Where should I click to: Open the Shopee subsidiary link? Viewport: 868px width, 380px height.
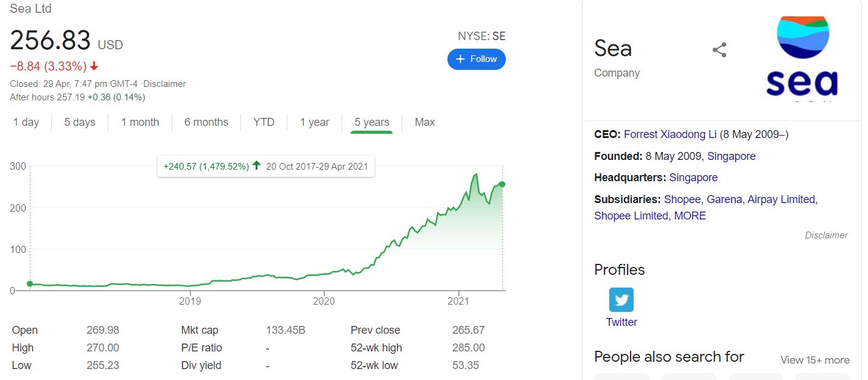pos(682,199)
